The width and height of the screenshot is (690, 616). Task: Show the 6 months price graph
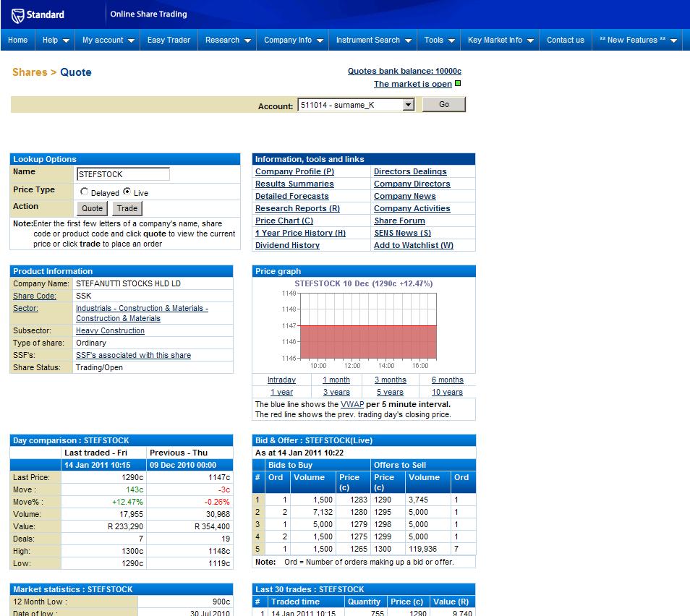click(447, 380)
